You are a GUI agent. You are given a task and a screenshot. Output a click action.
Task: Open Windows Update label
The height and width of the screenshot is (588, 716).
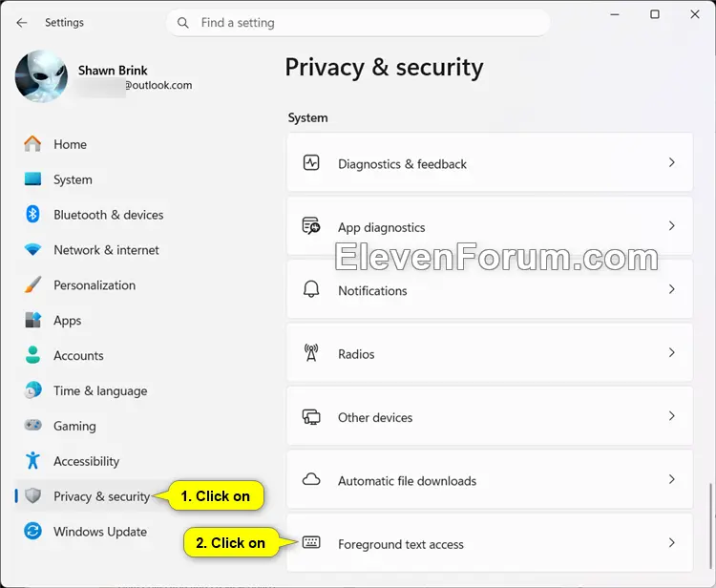[100, 532]
